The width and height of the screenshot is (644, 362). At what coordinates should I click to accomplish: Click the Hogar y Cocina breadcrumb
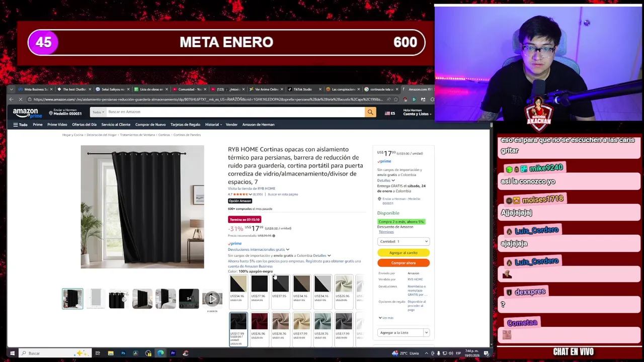[x=72, y=135]
